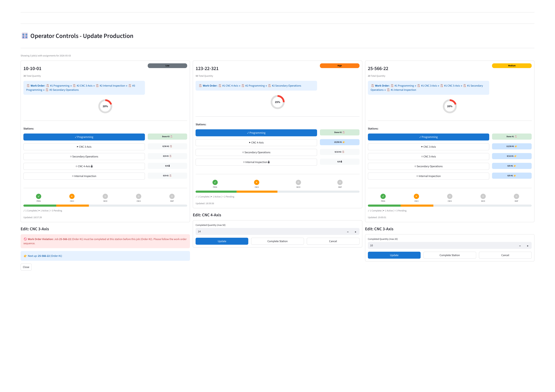The height and width of the screenshot is (392, 555).
Task: Select Secondary Operations station in job 123-22-321
Action: click(256, 152)
